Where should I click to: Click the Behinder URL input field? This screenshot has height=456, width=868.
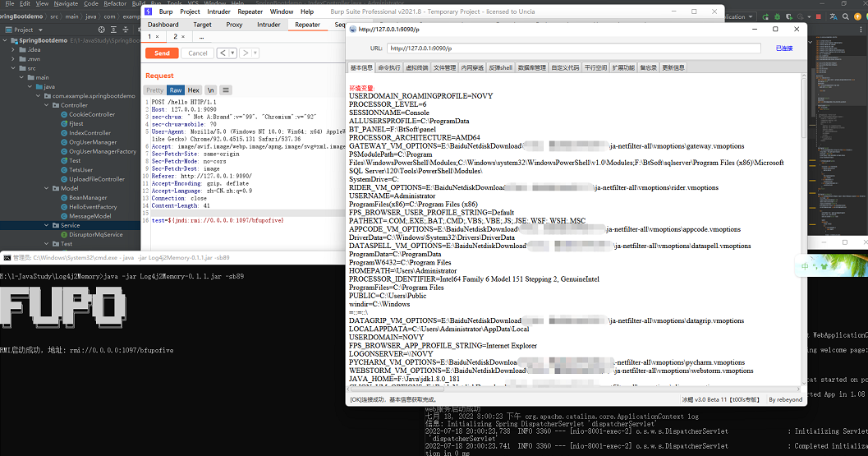[573, 48]
